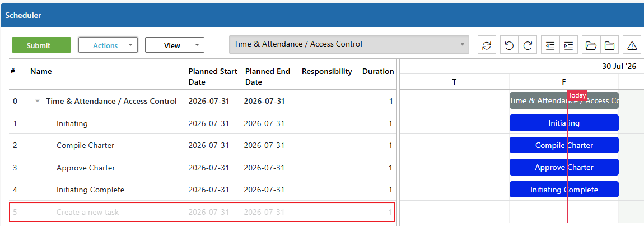Collapse all tasks with closed folder icon

point(609,45)
